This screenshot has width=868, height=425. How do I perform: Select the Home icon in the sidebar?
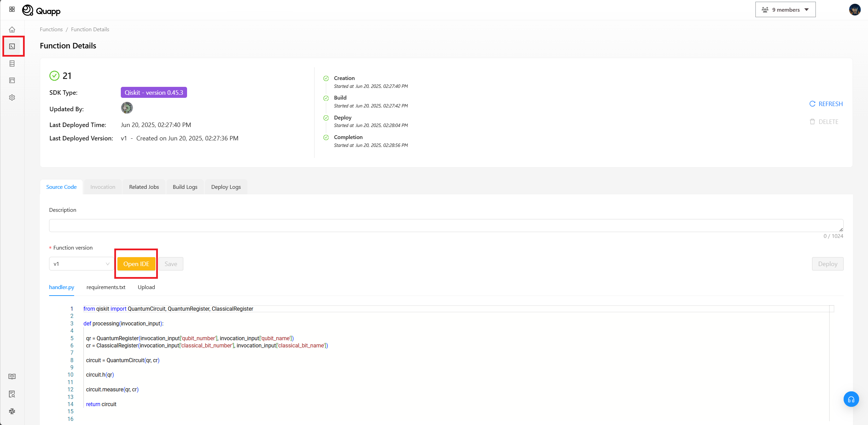[x=12, y=29]
